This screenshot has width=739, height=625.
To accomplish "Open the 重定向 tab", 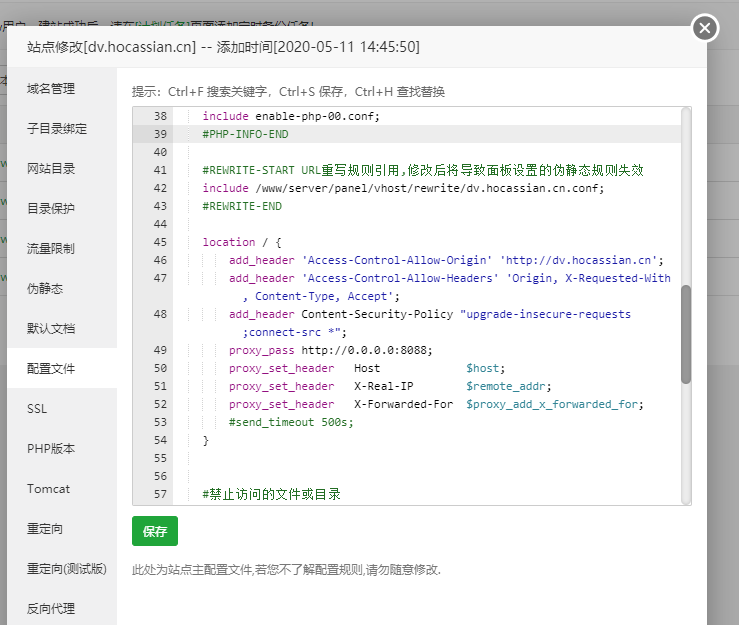I will (x=45, y=528).
